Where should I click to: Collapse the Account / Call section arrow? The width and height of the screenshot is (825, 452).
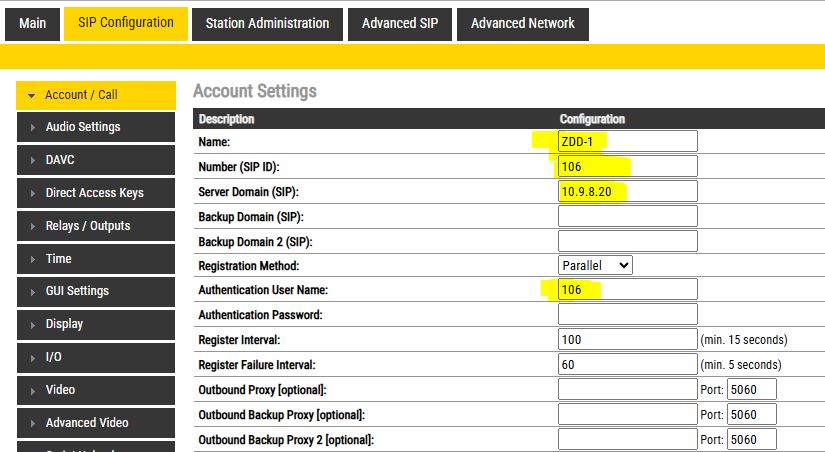pyautogui.click(x=32, y=95)
